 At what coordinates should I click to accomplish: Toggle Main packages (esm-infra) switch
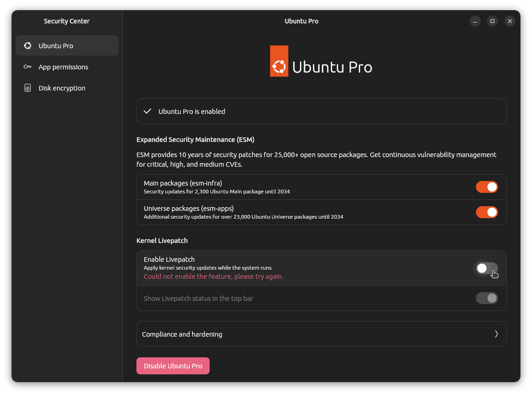pyautogui.click(x=487, y=187)
